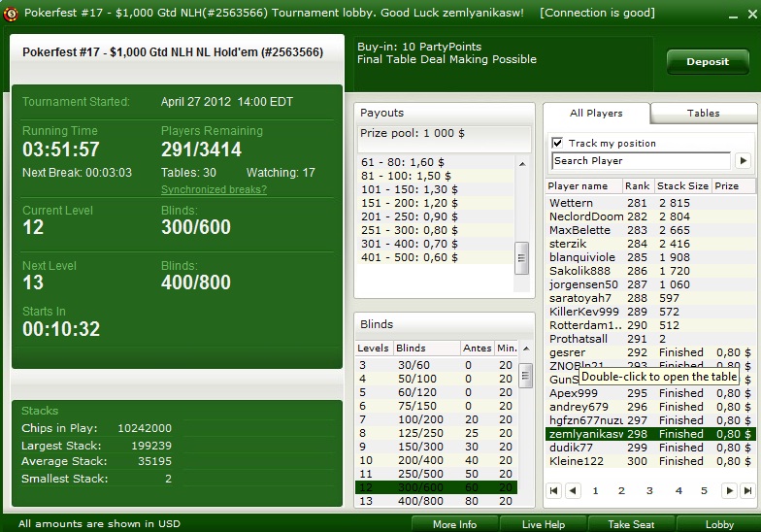This screenshot has width=761, height=532.
Task: Click the Prize pool: 1 000 $ text
Action: click(x=412, y=133)
